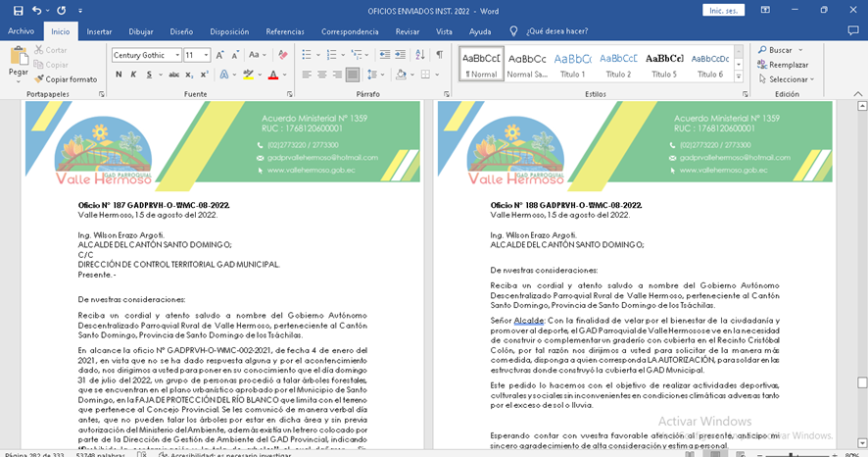Open the Century Gothic font dropdown
The width and height of the screenshot is (868, 457).
click(177, 56)
